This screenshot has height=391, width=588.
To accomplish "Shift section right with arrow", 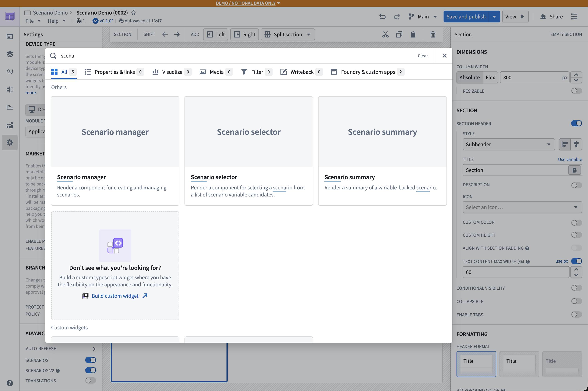I will click(177, 34).
